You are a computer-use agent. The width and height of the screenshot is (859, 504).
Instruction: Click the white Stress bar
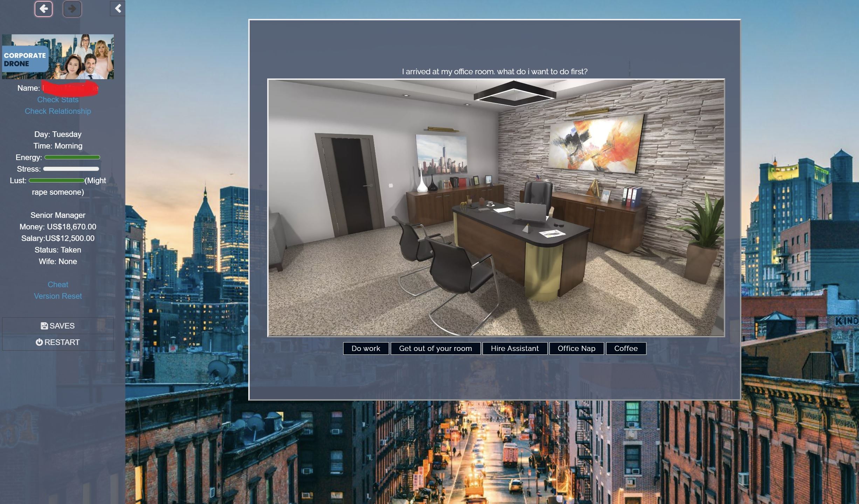71,169
